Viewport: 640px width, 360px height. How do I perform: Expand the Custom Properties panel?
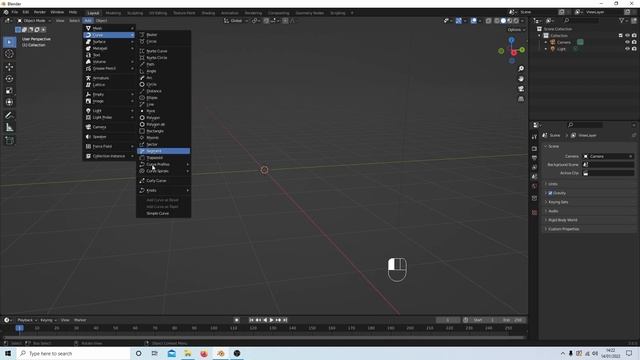588,229
